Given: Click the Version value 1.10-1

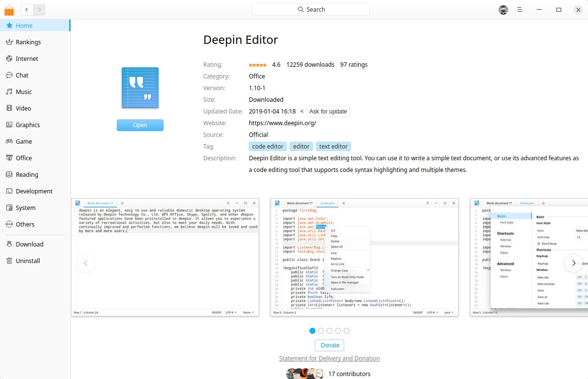Looking at the screenshot, I should tap(257, 88).
